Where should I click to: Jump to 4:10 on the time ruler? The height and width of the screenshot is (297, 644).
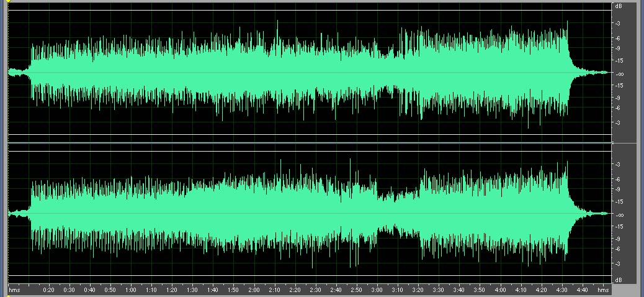pos(521,290)
